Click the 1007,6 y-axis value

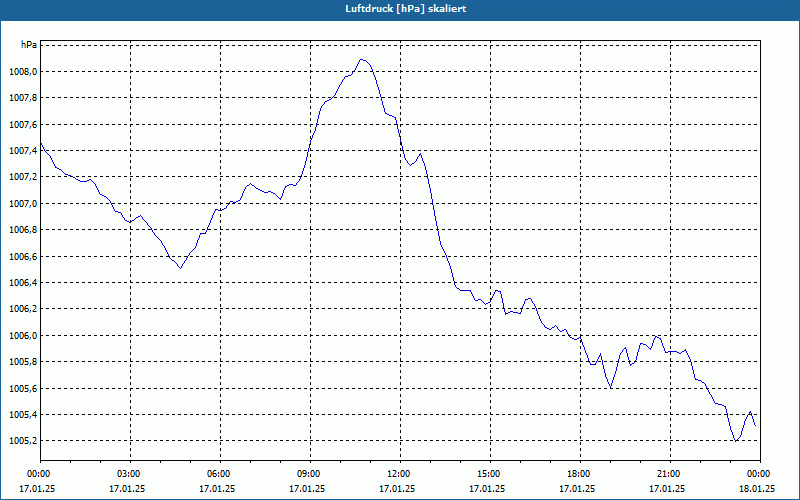23,124
